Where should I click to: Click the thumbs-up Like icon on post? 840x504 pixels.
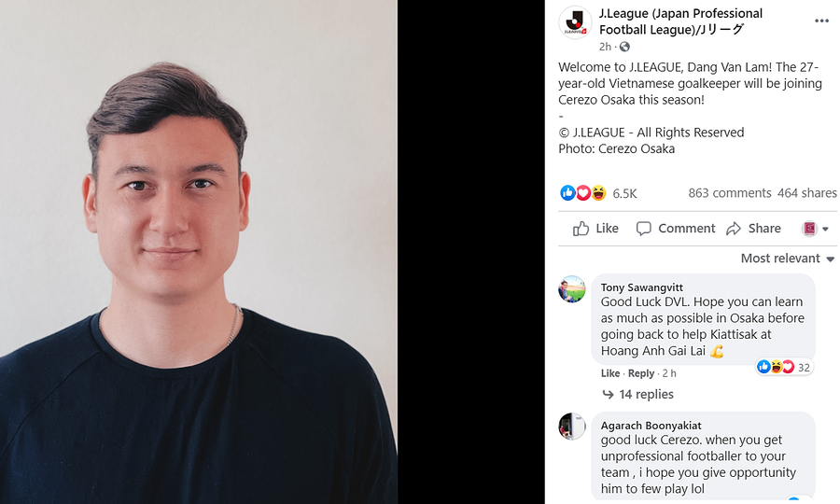(581, 229)
